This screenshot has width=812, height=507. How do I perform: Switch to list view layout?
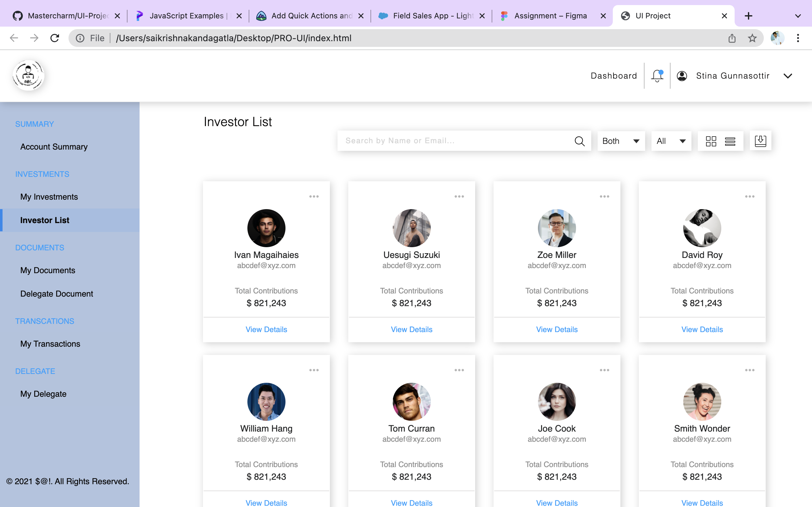(x=730, y=141)
